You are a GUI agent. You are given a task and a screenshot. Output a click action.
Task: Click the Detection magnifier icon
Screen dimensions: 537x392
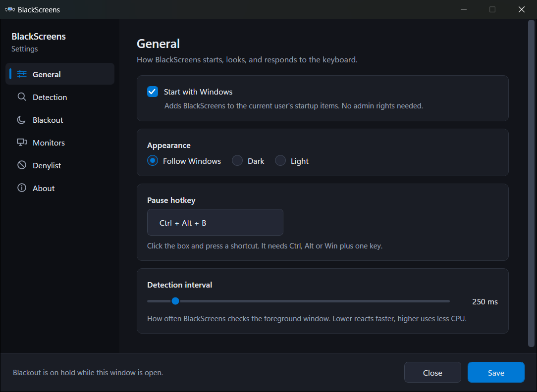click(22, 97)
